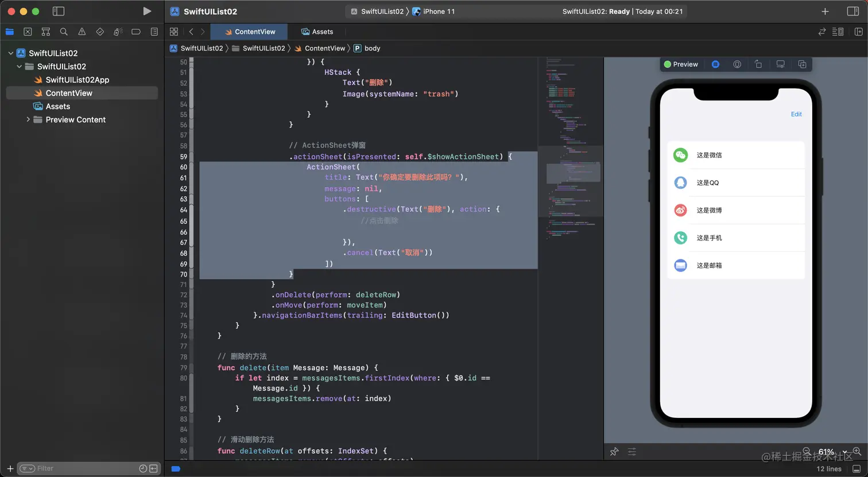Add a new file with navigator plus
The height and width of the screenshot is (477, 868).
point(10,468)
